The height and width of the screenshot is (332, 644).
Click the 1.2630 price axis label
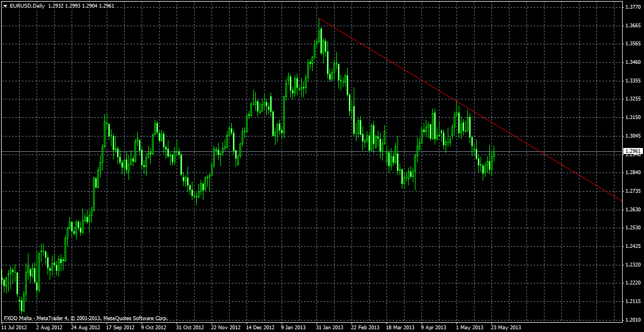pos(633,210)
